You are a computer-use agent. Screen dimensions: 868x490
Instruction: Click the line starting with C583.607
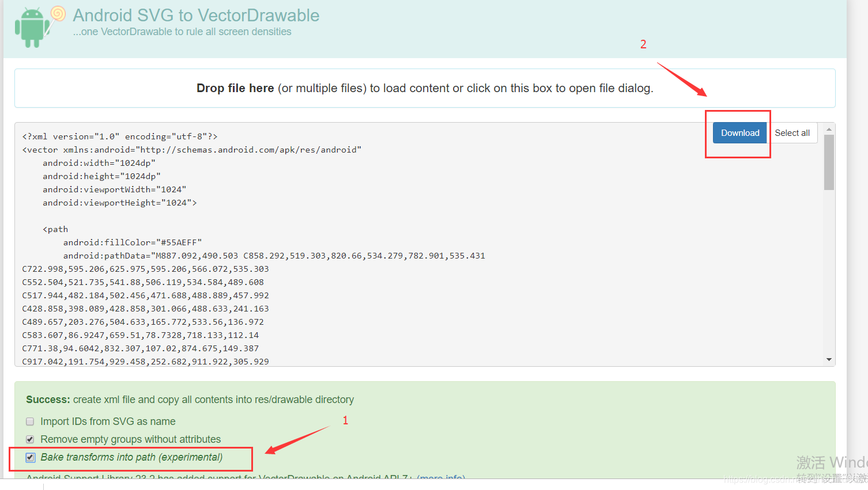pyautogui.click(x=141, y=335)
